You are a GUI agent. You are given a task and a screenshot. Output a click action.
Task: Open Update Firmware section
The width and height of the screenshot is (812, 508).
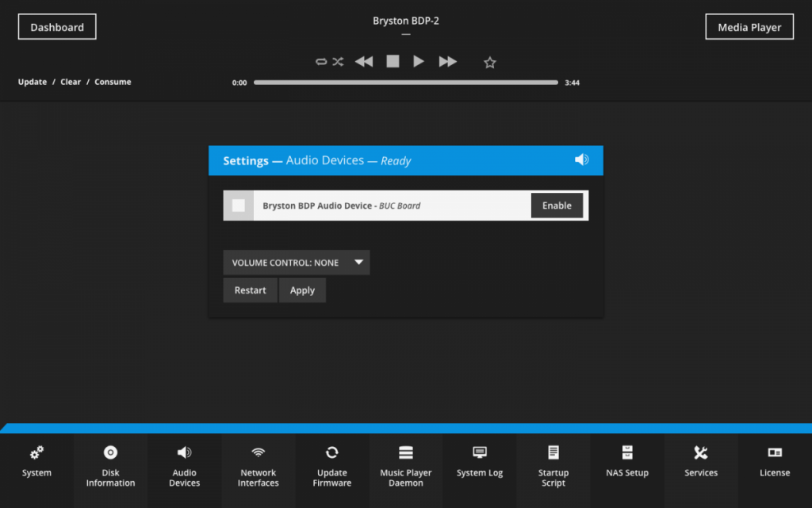pyautogui.click(x=332, y=471)
